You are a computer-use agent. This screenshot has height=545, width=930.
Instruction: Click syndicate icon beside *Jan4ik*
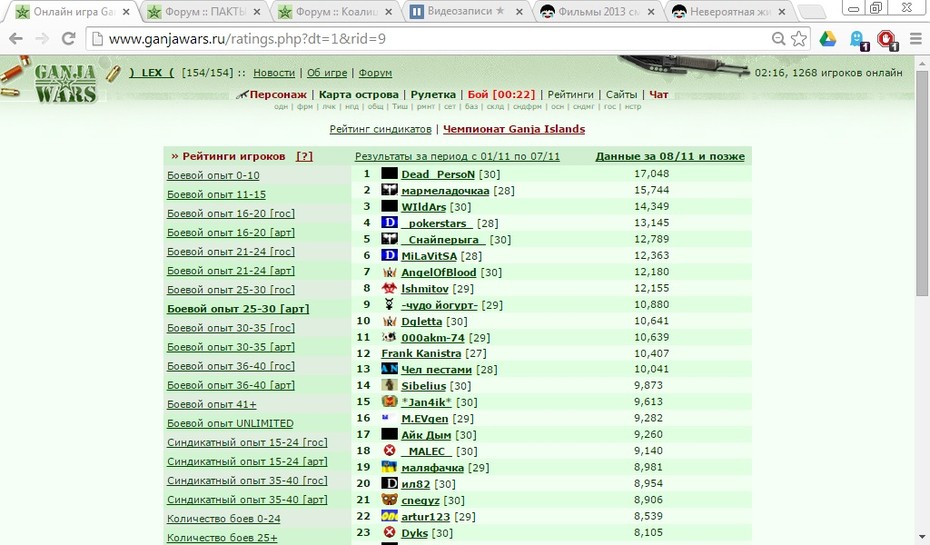point(389,401)
